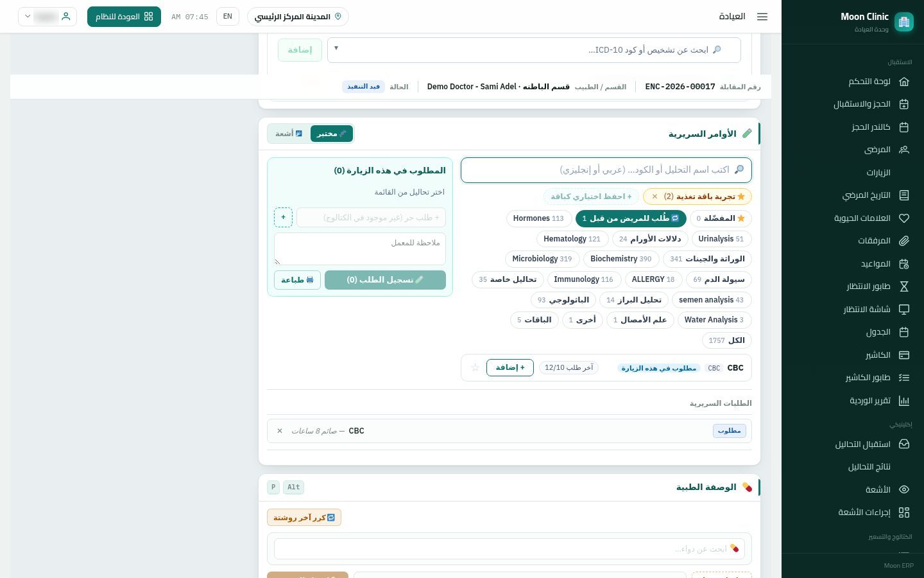The width and height of the screenshot is (924, 578).
Task: Filter tests by Hematology category
Action: coord(572,239)
